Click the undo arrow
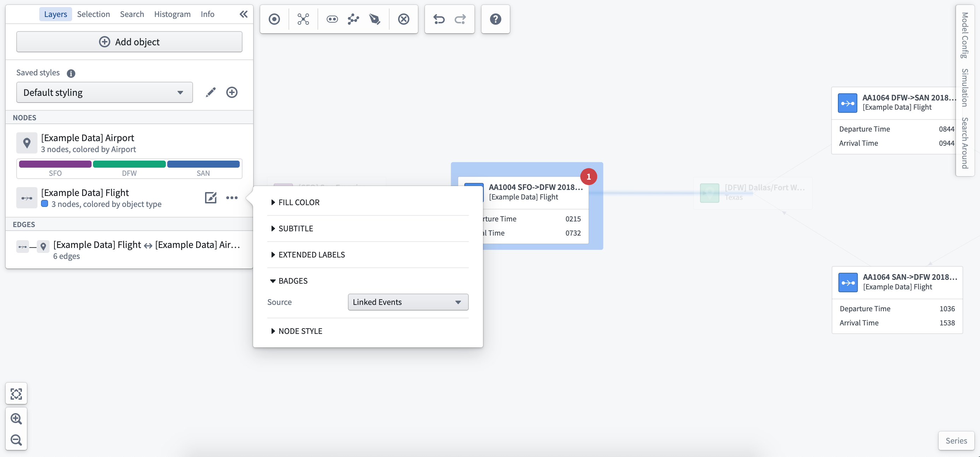980x457 pixels. pyautogui.click(x=439, y=19)
